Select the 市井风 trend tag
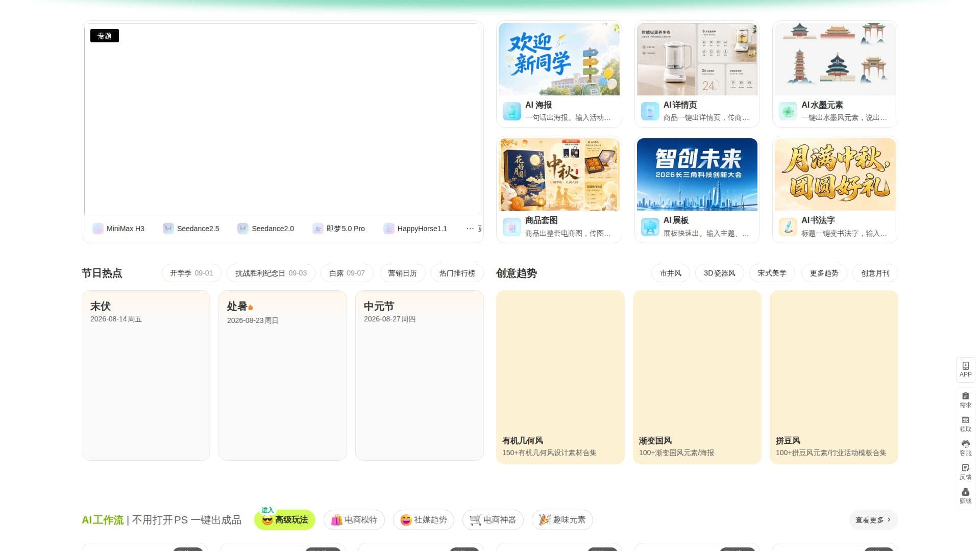Viewport: 980px width, 551px height. coord(670,273)
